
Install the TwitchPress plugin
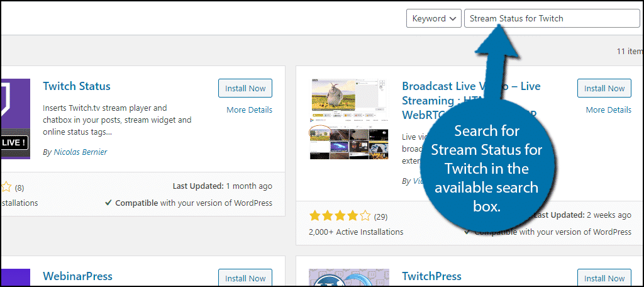click(604, 278)
